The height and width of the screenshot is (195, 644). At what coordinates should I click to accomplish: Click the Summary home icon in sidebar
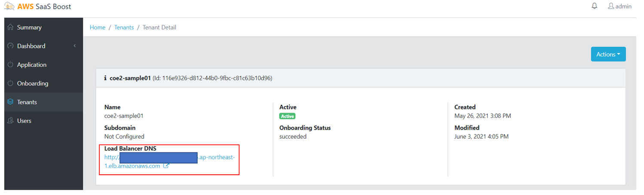coord(11,27)
